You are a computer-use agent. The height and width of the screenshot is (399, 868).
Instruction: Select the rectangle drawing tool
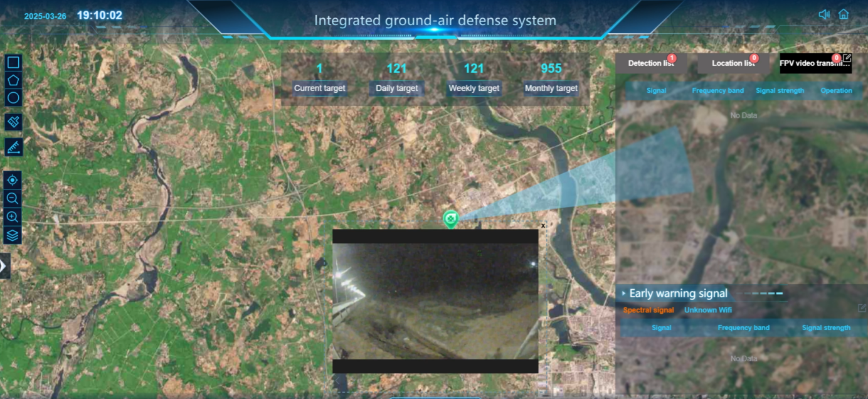pyautogui.click(x=13, y=62)
